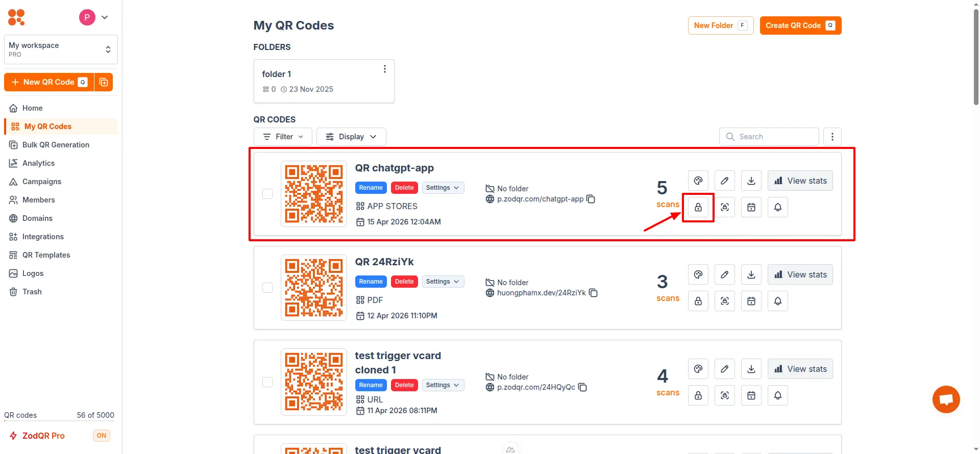Click the Create QR Code button
The width and height of the screenshot is (980, 454).
tap(800, 26)
